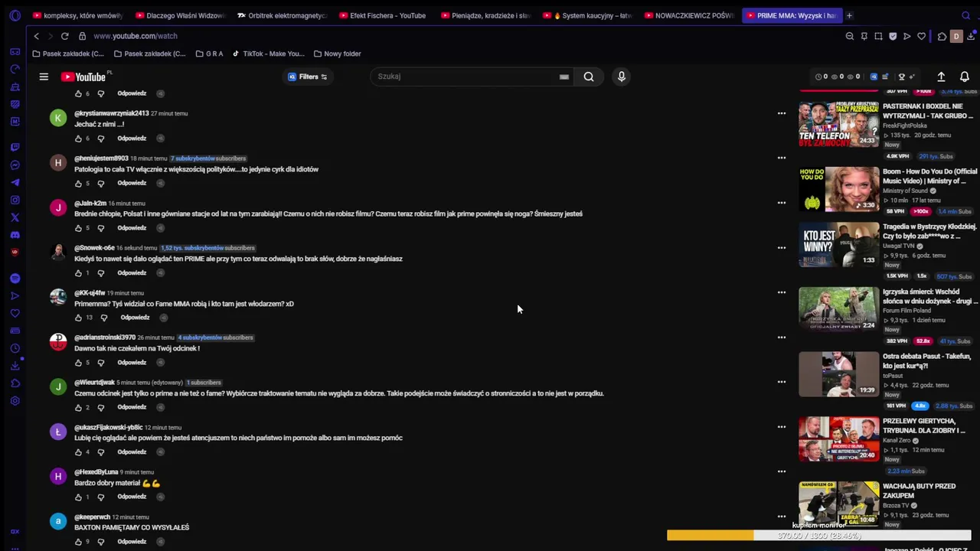Open @Snowek-o6e channel link

point(94,248)
